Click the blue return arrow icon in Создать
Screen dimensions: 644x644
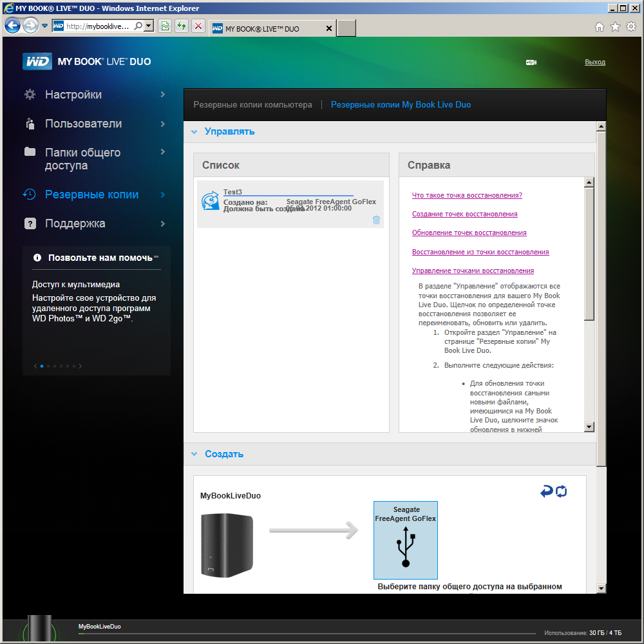pos(546,491)
